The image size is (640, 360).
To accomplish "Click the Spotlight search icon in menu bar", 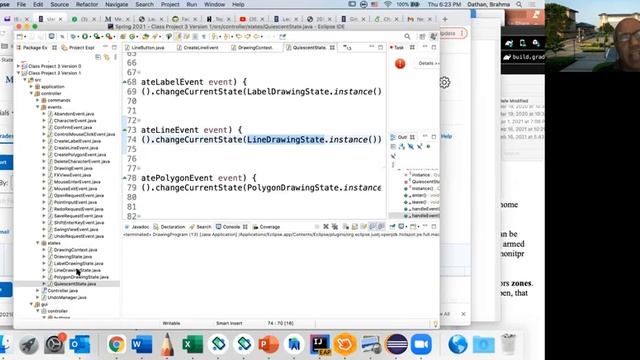I will (x=519, y=4).
